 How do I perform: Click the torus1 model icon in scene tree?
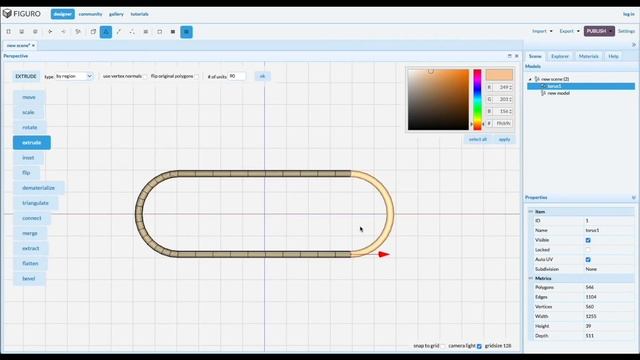click(x=543, y=86)
